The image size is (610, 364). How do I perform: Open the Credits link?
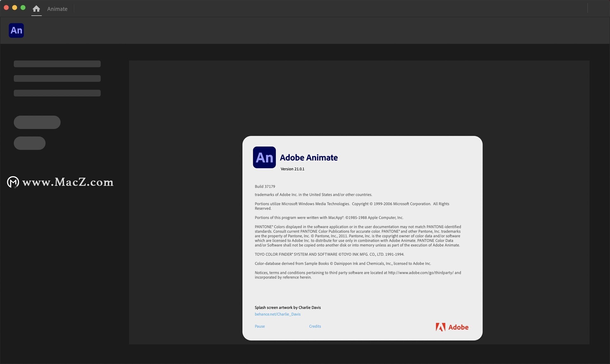pos(315,326)
